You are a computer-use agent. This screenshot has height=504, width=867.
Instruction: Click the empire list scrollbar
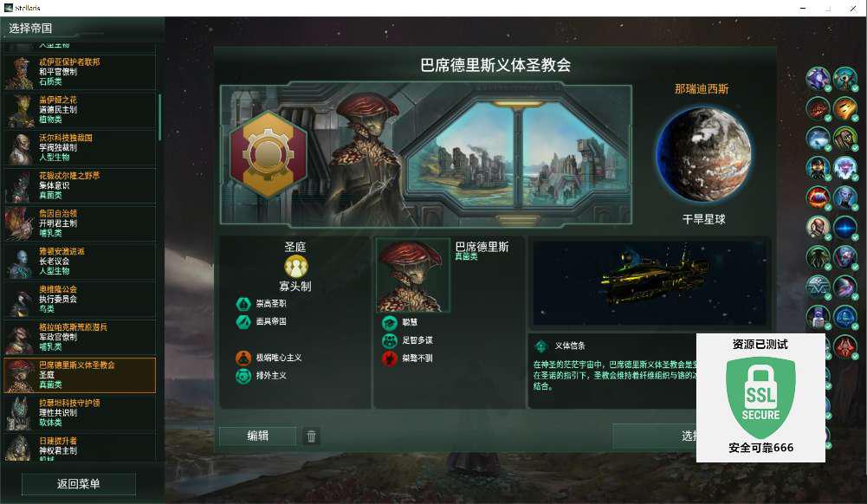click(159, 117)
